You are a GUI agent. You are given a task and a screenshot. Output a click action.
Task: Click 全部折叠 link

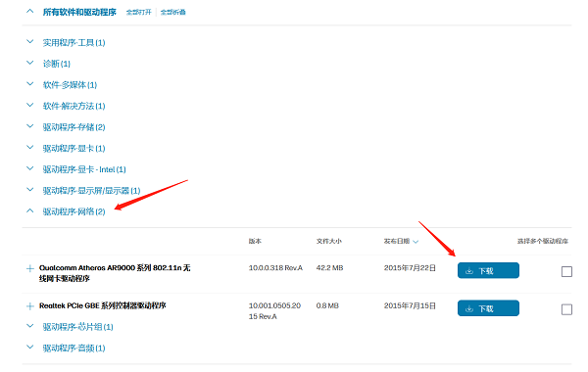pyautogui.click(x=172, y=12)
